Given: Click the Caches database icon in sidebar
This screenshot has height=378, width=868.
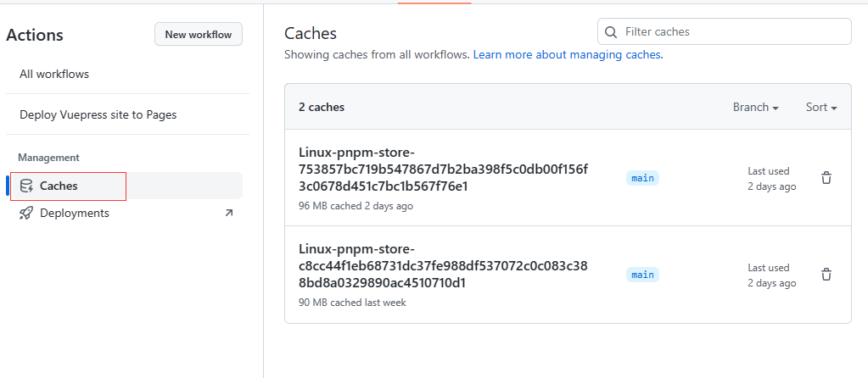Looking at the screenshot, I should 26,186.
